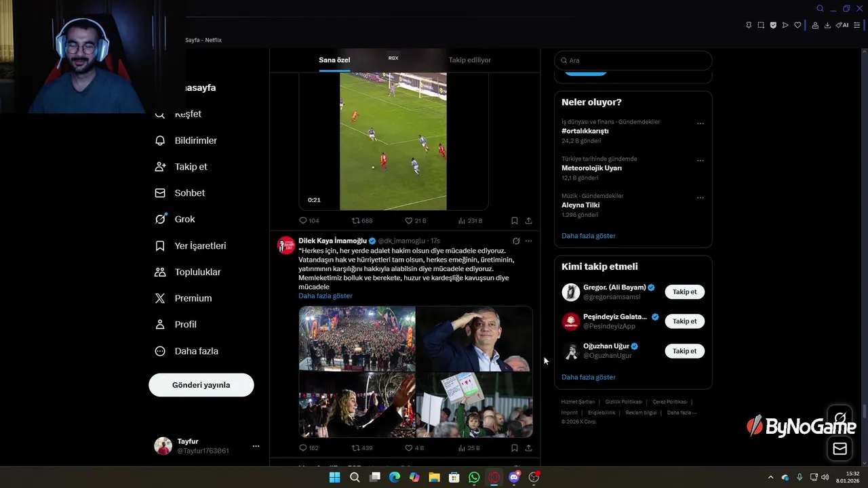Open Premium from sidebar
Viewport: 868px width, 488px height.
(x=183, y=298)
